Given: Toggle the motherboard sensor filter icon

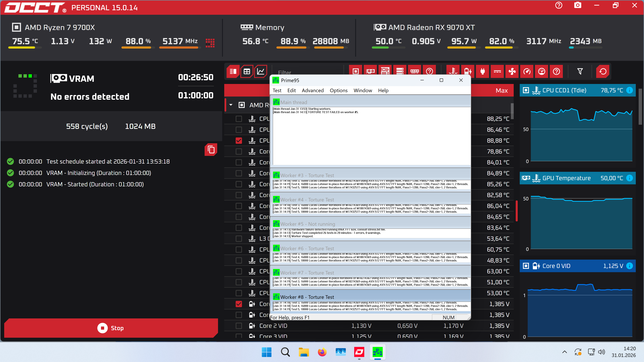Looking at the screenshot, I should point(385,71).
